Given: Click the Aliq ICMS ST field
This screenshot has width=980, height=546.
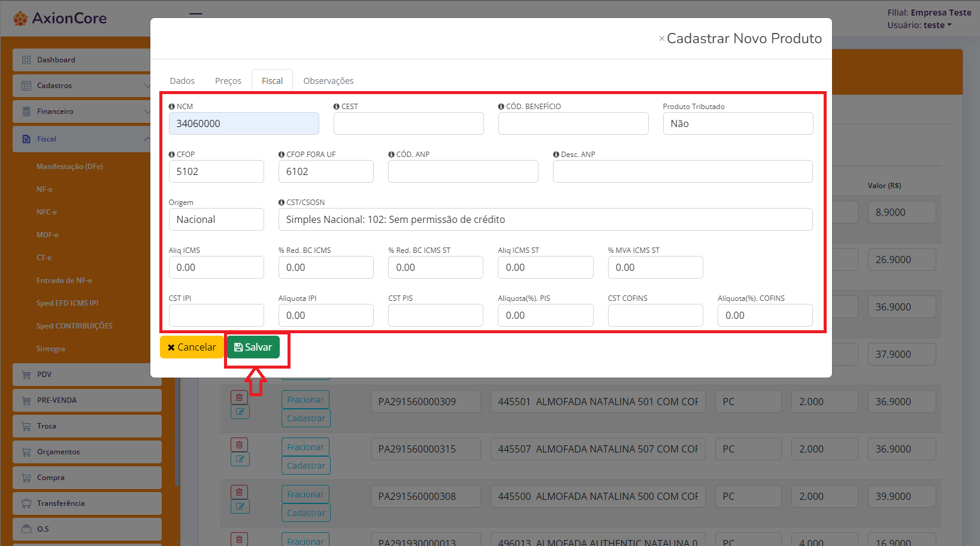Looking at the screenshot, I should 546,267.
